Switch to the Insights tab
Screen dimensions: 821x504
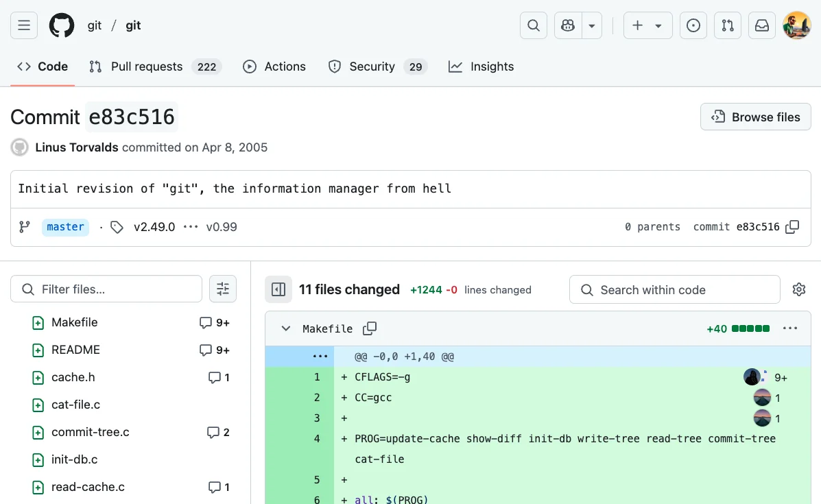(x=481, y=67)
